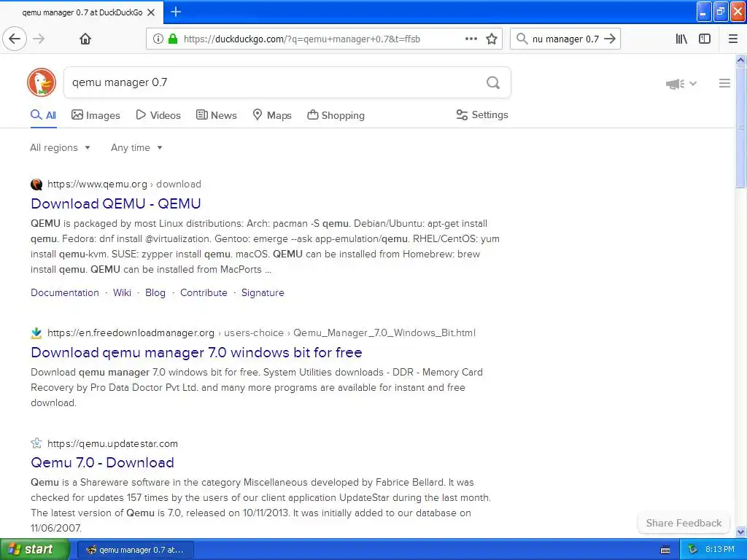The height and width of the screenshot is (560, 747).
Task: Click the magnifier in browser search box
Action: click(522, 39)
